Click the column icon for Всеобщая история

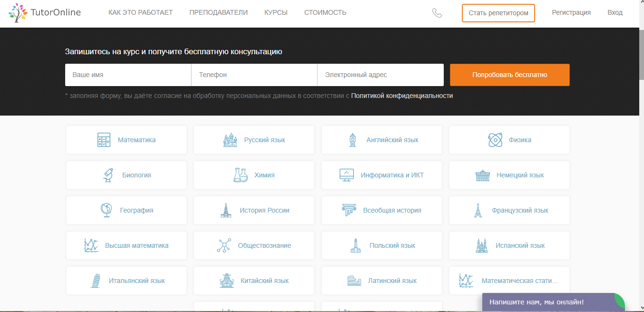click(349, 210)
